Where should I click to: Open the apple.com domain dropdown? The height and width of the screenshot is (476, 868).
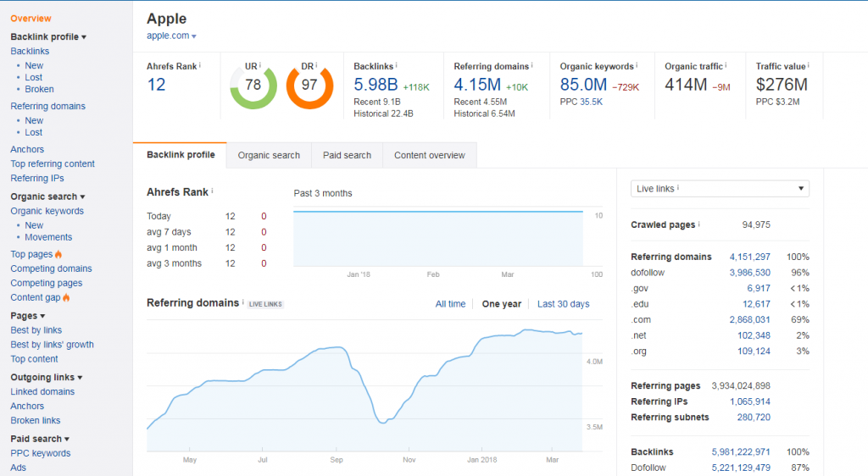pyautogui.click(x=171, y=36)
